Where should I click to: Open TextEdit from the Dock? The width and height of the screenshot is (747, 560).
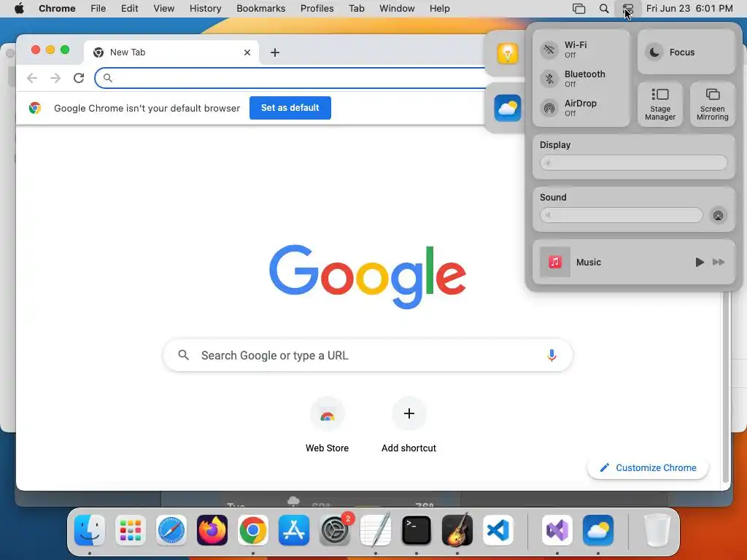376,530
